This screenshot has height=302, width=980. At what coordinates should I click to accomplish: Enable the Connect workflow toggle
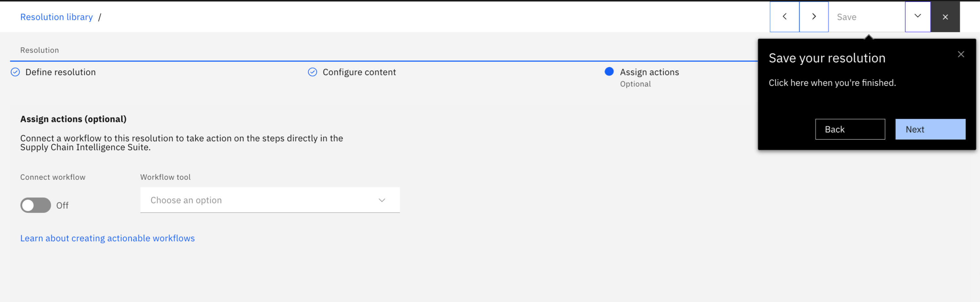pyautogui.click(x=36, y=205)
